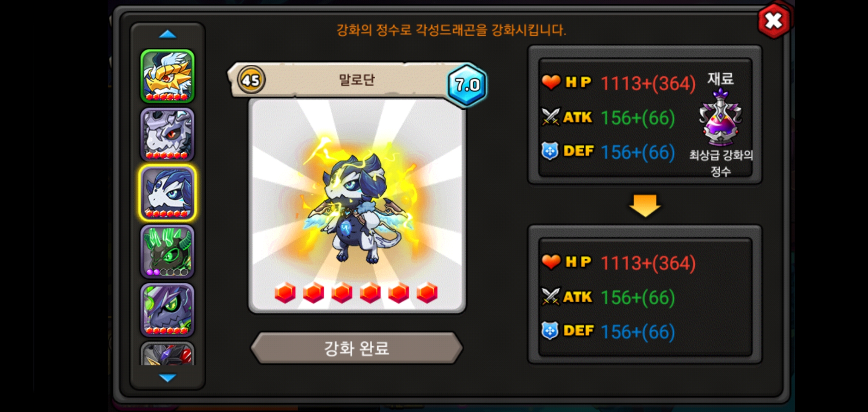Click the down arrow in dragon list
The height and width of the screenshot is (412, 868).
[x=168, y=378]
